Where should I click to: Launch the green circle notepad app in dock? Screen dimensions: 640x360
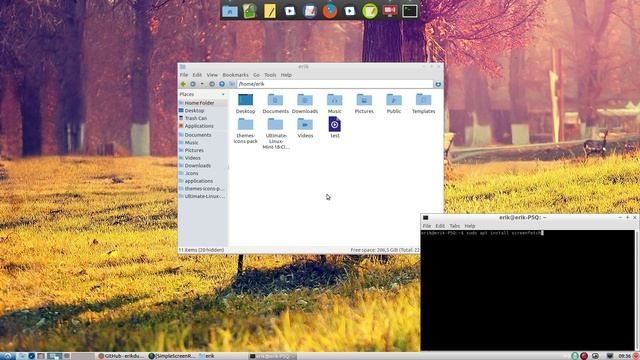(370, 11)
